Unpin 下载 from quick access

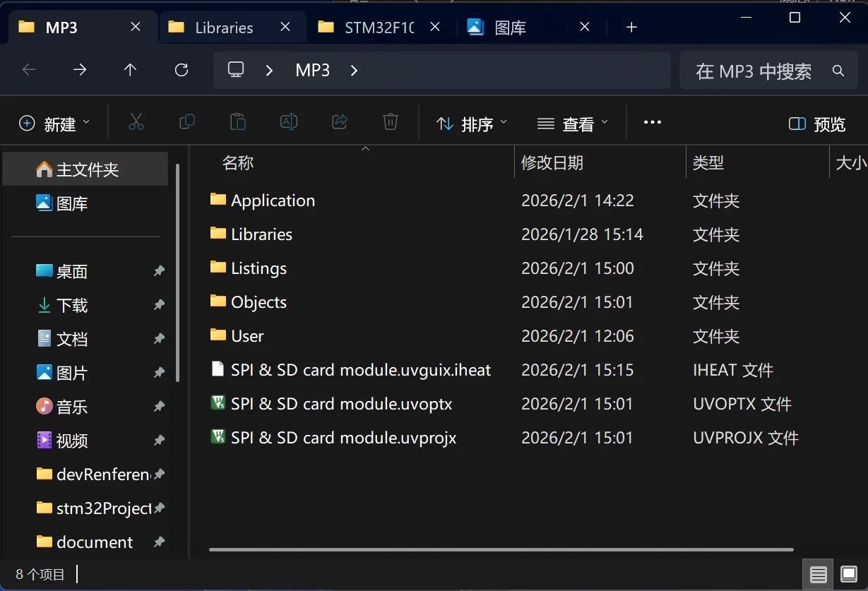[x=159, y=305]
